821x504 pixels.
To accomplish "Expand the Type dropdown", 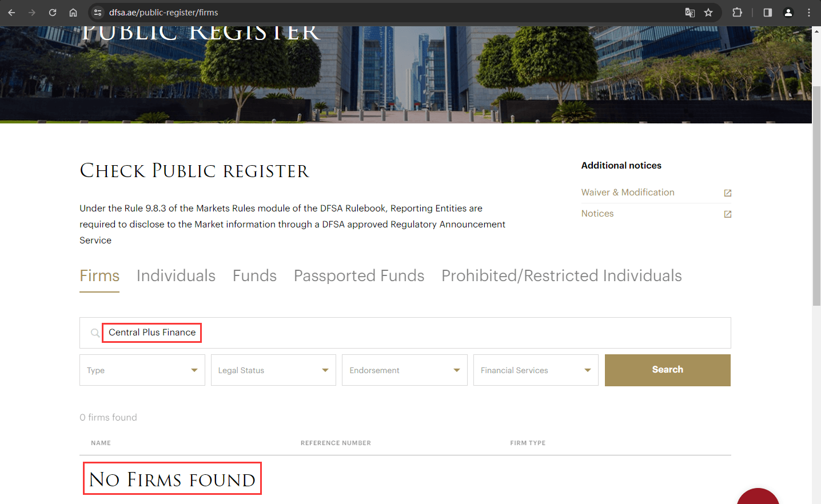I will [142, 370].
